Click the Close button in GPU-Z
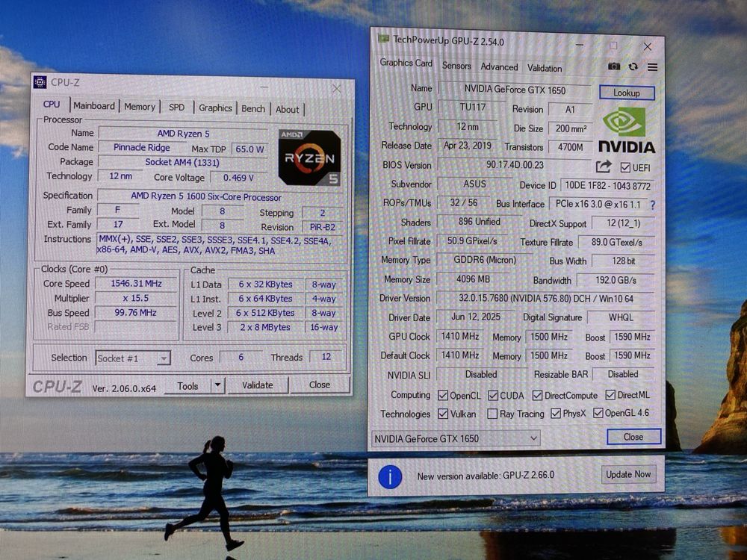 [x=633, y=437]
